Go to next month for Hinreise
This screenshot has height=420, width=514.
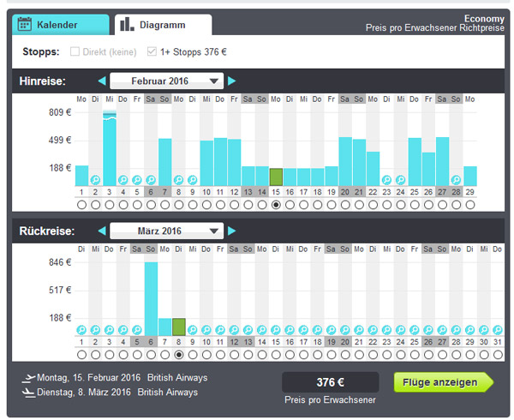point(231,81)
